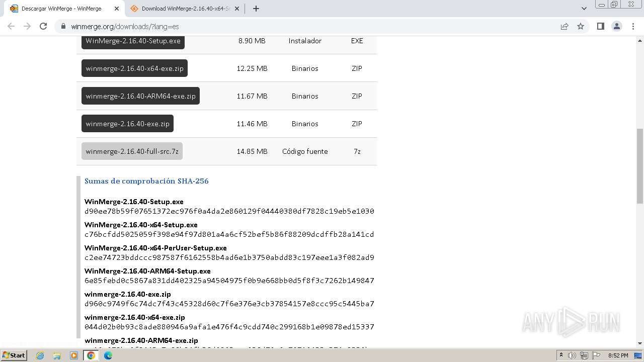
Task: Download winmerge-2.16.40-ARM64-exe.zip
Action: pos(140,96)
